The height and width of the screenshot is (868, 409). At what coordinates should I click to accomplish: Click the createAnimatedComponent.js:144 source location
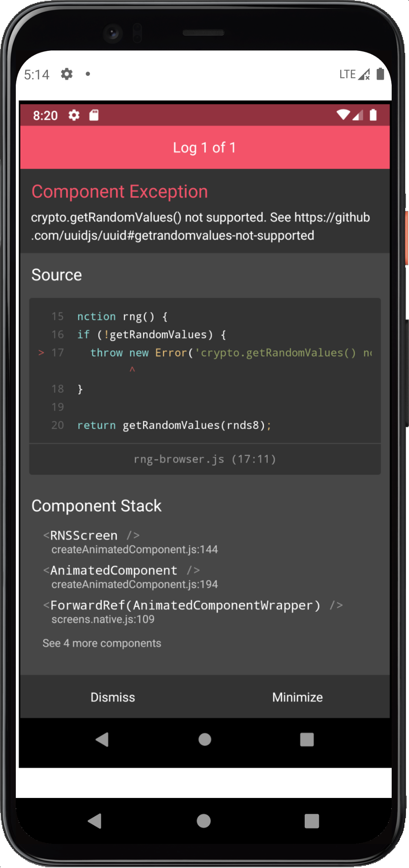point(134,550)
